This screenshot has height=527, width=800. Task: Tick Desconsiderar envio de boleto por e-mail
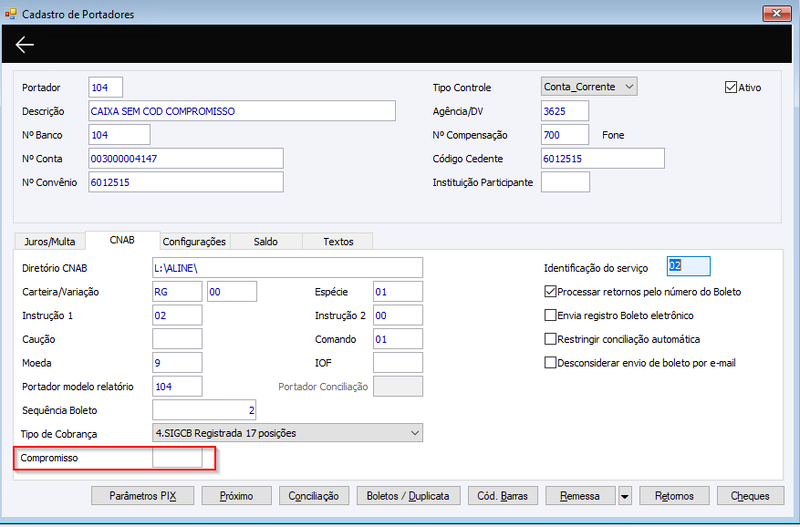[x=550, y=363]
